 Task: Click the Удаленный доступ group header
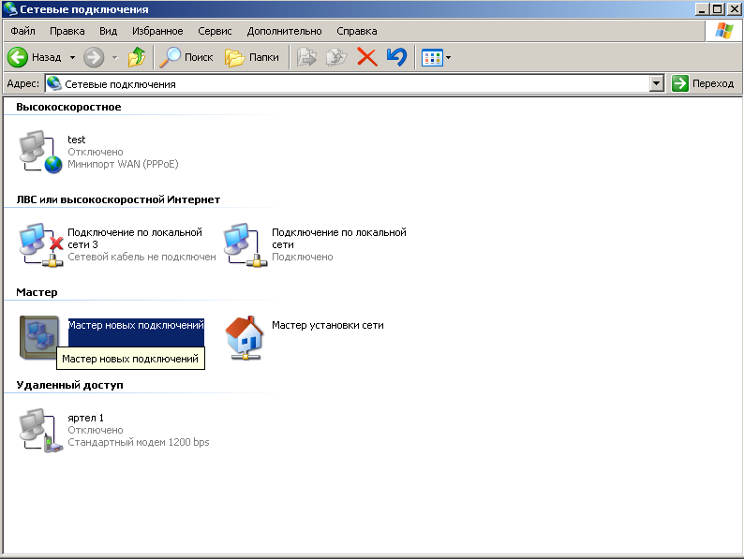tap(69, 385)
